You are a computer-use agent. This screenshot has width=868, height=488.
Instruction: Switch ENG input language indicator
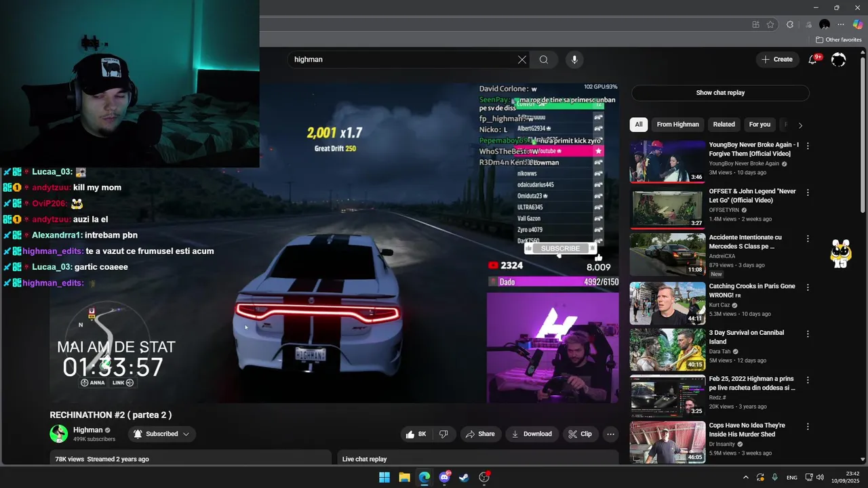point(791,477)
